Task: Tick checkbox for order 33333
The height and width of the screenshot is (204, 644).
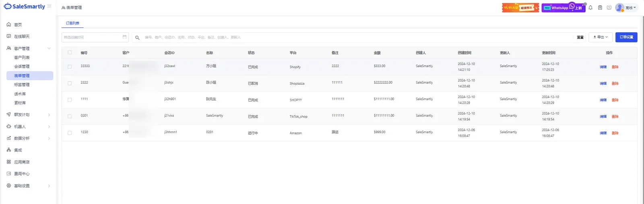Action: click(70, 67)
